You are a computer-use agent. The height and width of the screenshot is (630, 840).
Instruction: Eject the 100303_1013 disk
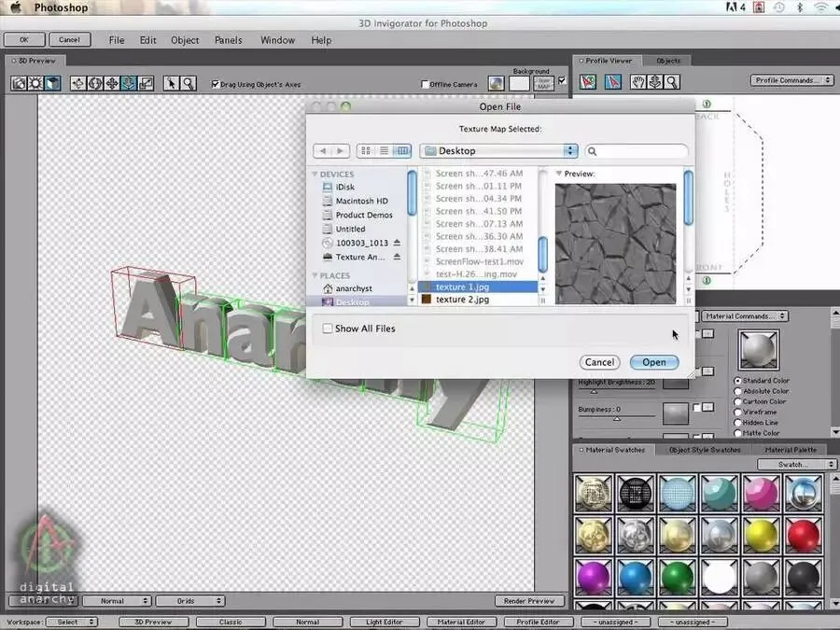tap(397, 243)
